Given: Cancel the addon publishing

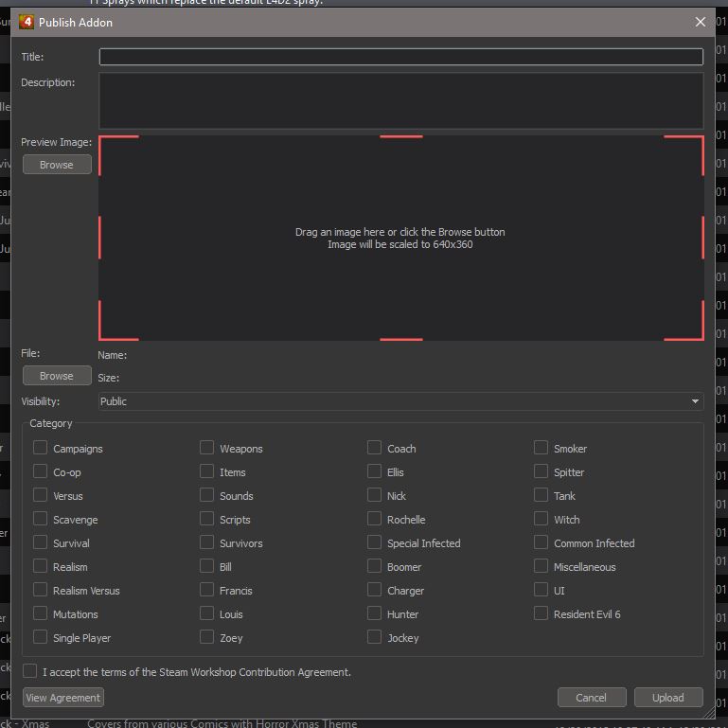Looking at the screenshot, I should 592,698.
